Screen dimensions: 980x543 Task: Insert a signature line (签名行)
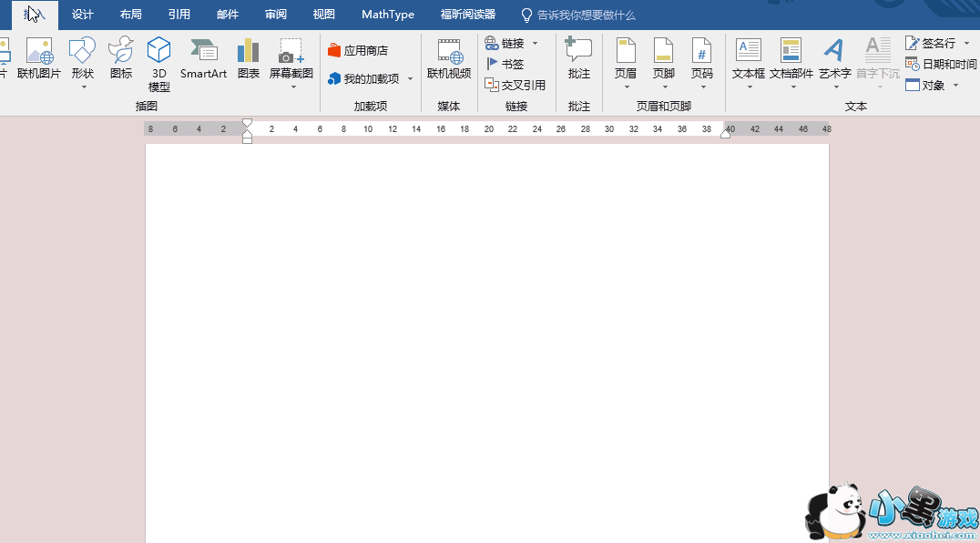(931, 43)
